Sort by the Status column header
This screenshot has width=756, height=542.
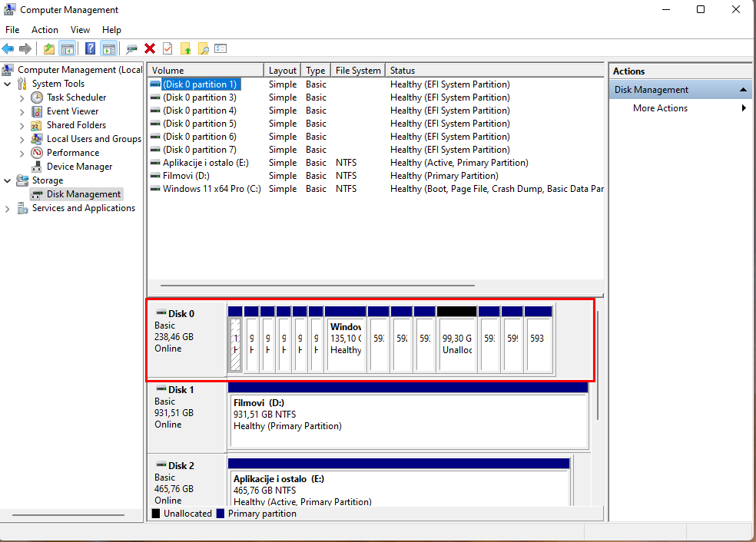pos(494,71)
